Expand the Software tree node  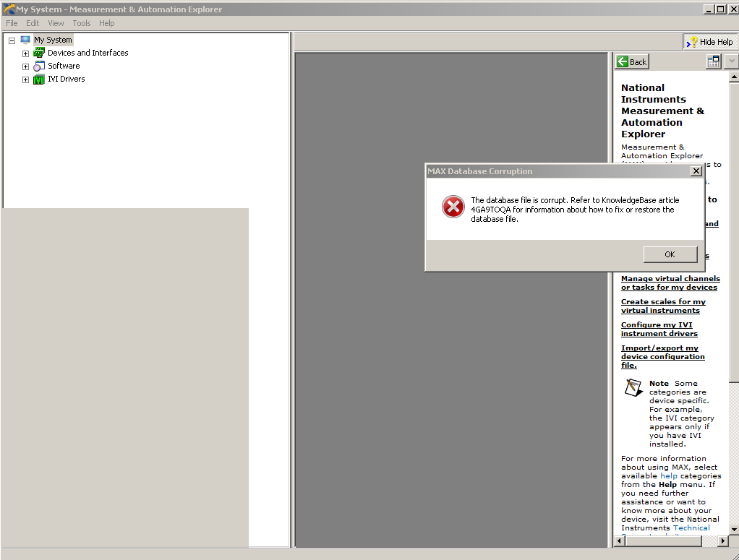[25, 67]
